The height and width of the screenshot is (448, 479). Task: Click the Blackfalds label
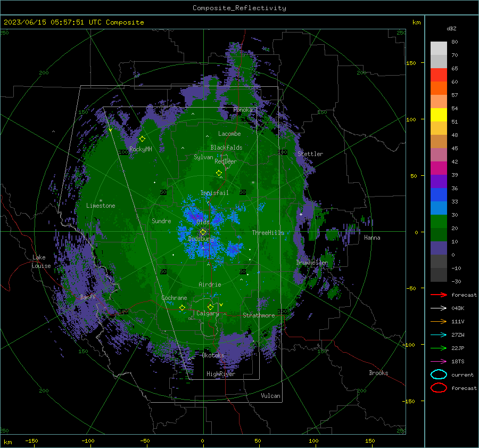[226, 148]
